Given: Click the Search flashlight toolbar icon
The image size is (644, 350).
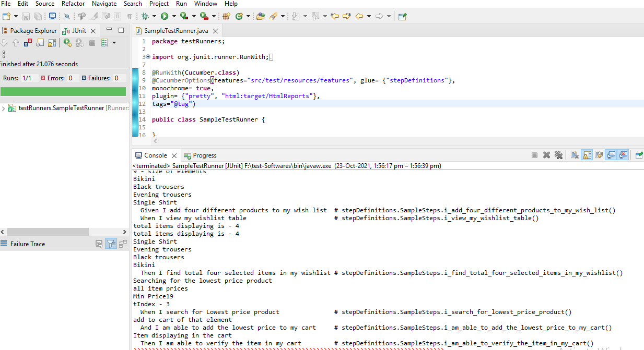Looking at the screenshot, I should pos(274,16).
